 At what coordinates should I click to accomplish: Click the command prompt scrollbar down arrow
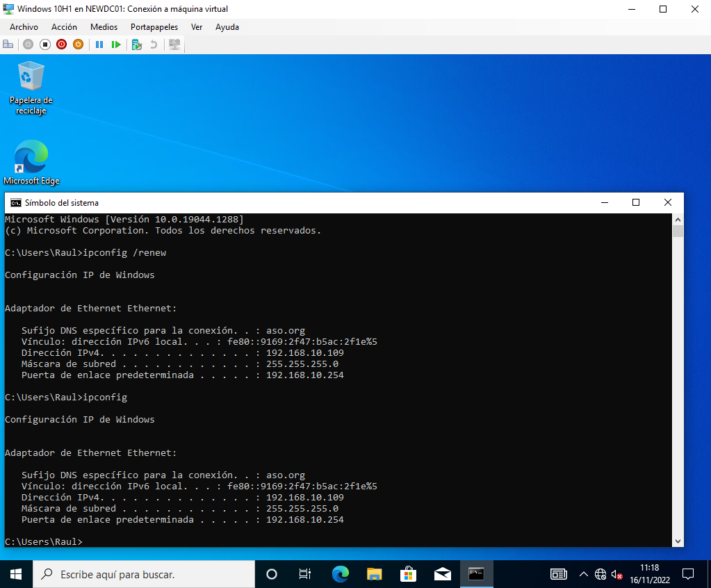[x=678, y=541]
